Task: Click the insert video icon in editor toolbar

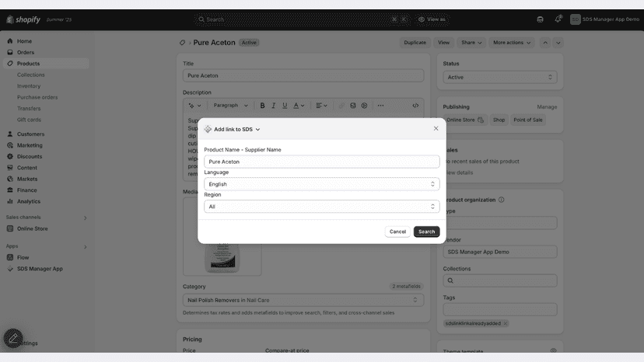Action: point(364,106)
